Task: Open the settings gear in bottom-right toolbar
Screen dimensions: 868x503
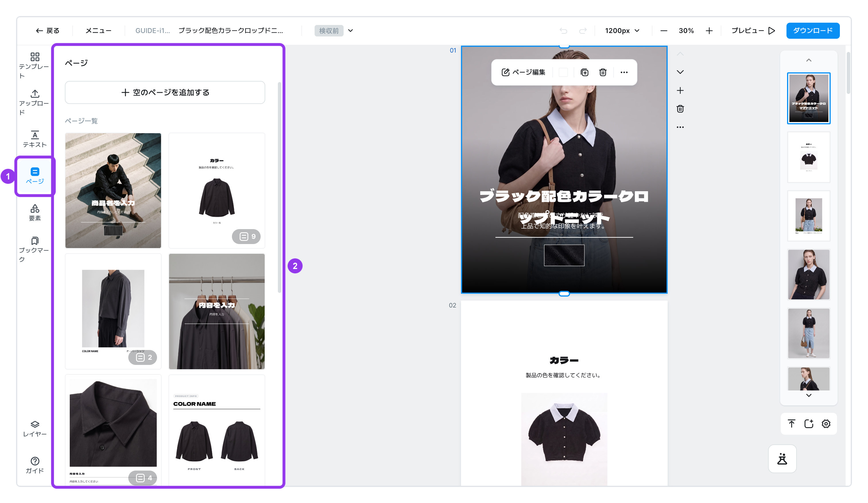Action: pyautogui.click(x=826, y=423)
